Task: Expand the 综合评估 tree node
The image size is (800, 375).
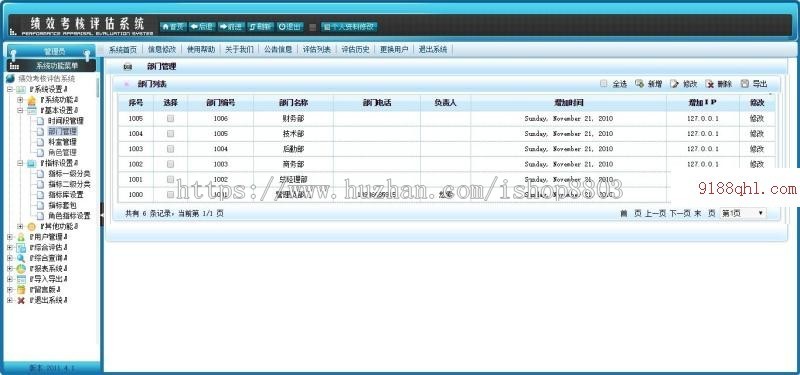Action: [x=10, y=248]
